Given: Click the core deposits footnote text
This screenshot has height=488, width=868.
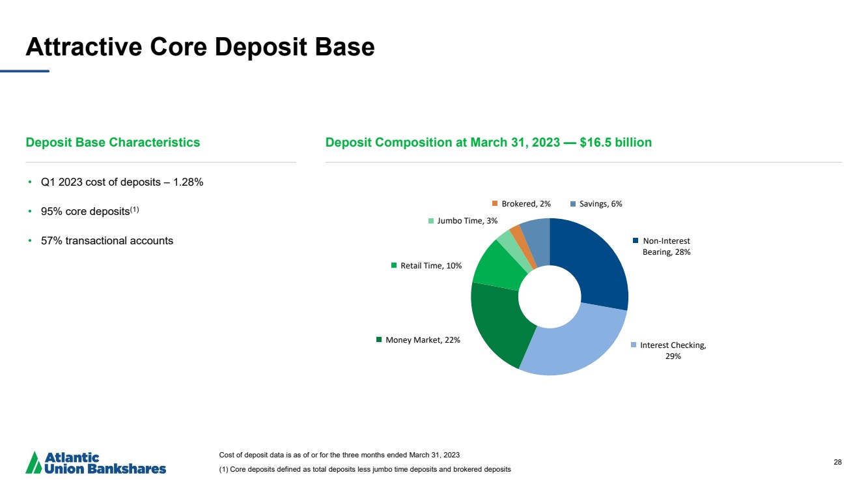Looking at the screenshot, I should (365, 470).
